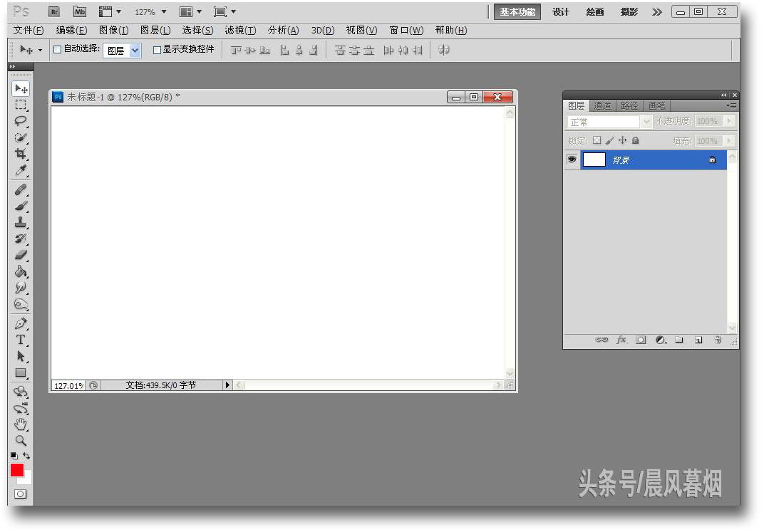The image size is (769, 532).
Task: Switch to the 通道 tab
Action: coord(602,105)
